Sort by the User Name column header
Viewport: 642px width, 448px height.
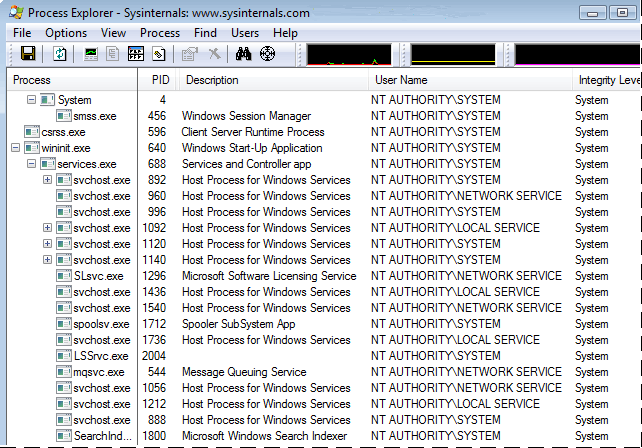pyautogui.click(x=401, y=80)
